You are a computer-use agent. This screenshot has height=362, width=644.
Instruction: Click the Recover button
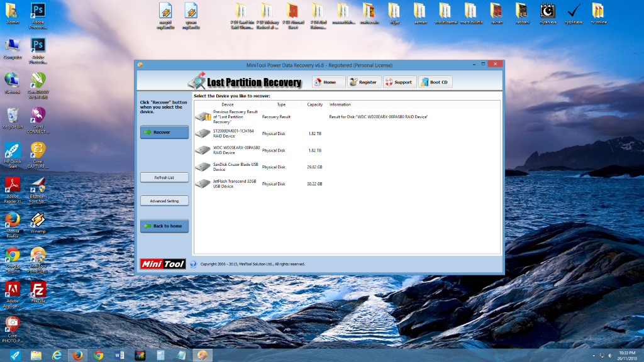(164, 132)
